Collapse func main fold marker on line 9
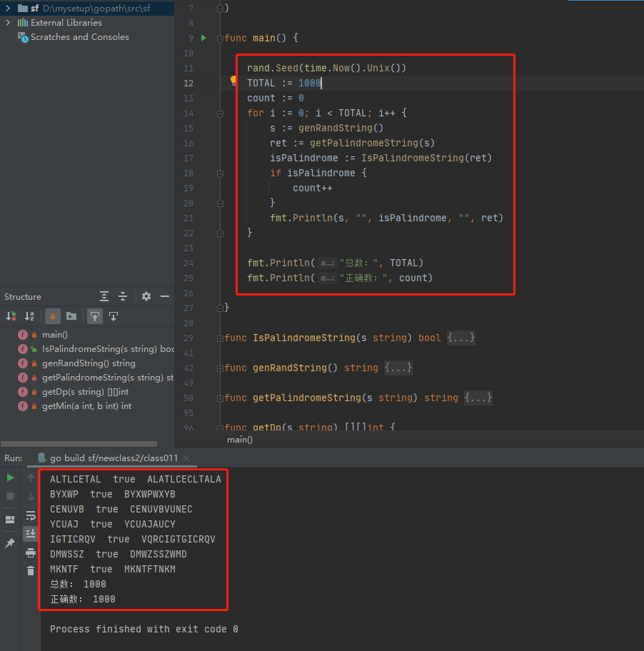This screenshot has height=651, width=644. (x=220, y=39)
